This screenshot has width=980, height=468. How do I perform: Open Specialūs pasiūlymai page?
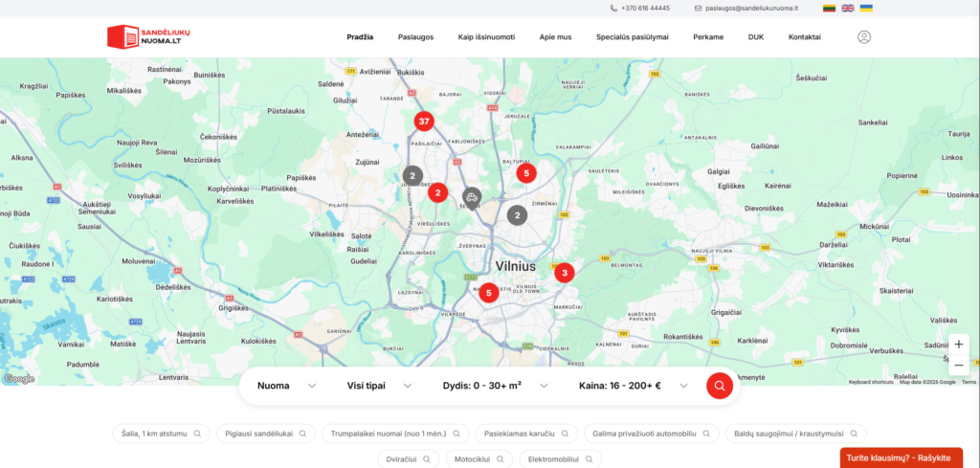click(632, 37)
